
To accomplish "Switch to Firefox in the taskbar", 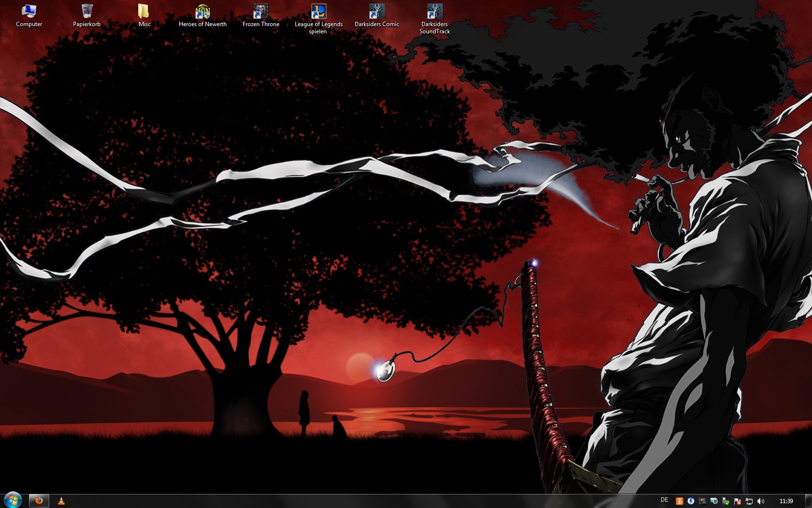I will 39,501.
